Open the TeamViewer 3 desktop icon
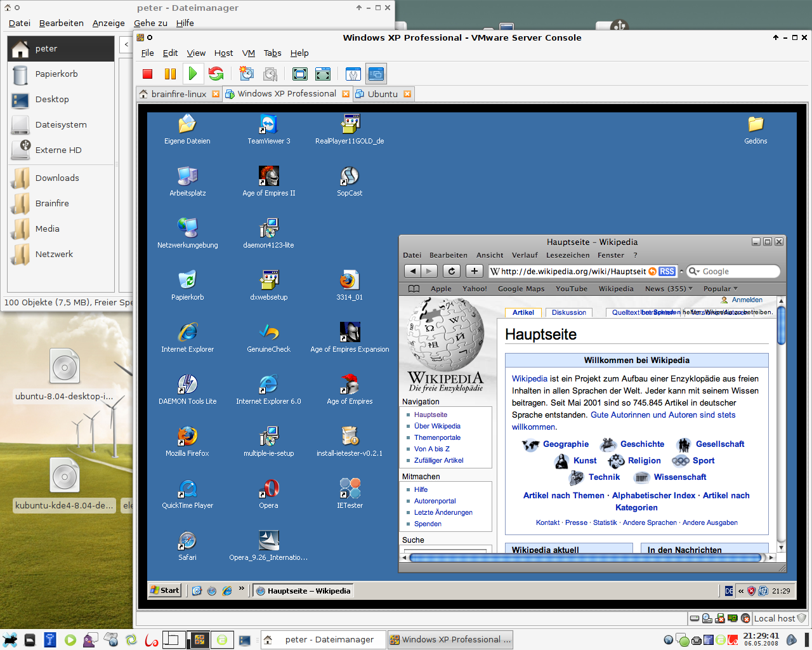Image resolution: width=812 pixels, height=650 pixels. tap(269, 129)
